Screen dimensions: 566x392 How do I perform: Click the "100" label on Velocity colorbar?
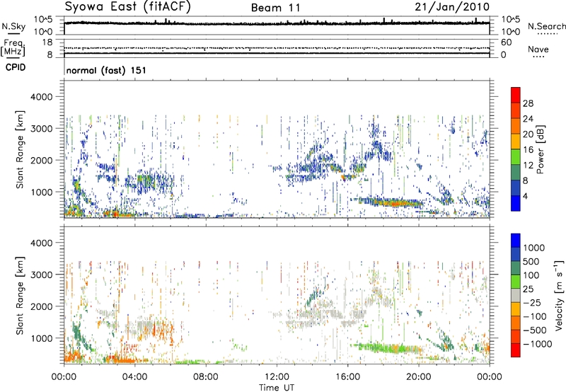coord(531,275)
